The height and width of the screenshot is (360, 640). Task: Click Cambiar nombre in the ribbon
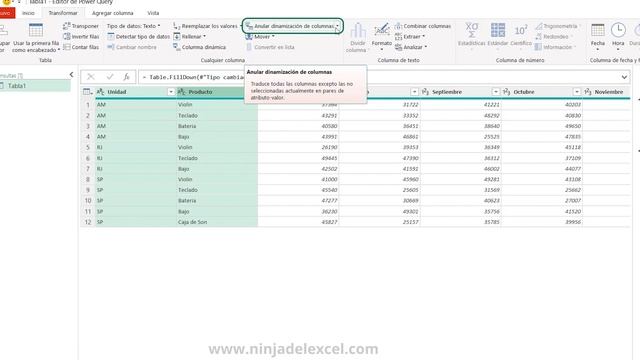132,47
